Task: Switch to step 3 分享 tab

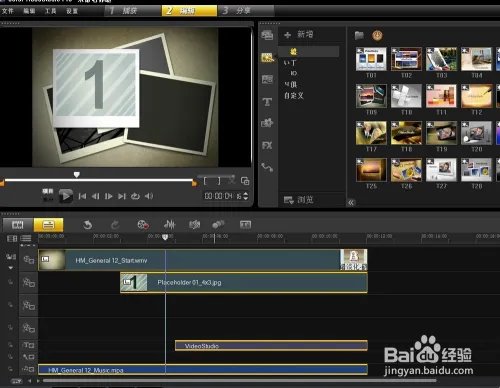Action: point(246,11)
